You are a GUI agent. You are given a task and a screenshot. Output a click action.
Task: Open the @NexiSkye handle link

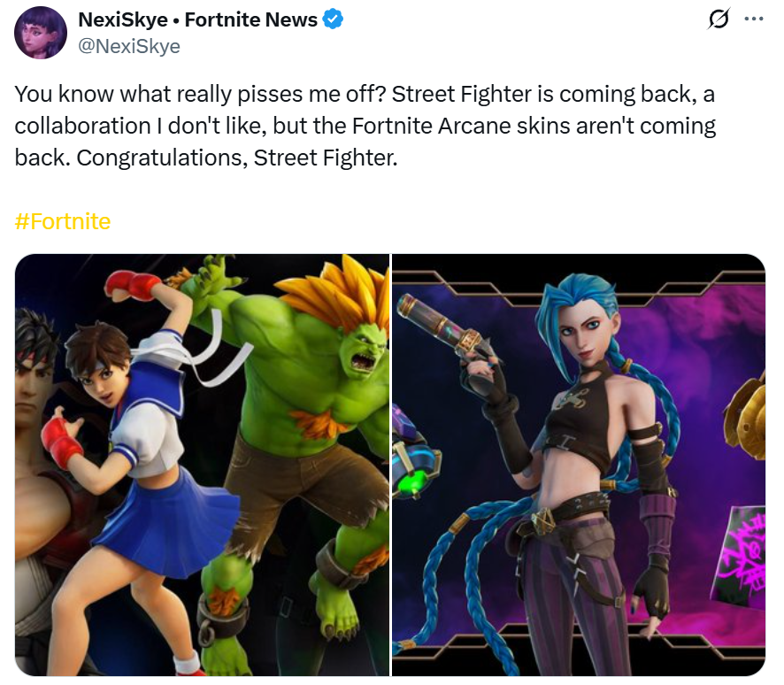tap(129, 46)
